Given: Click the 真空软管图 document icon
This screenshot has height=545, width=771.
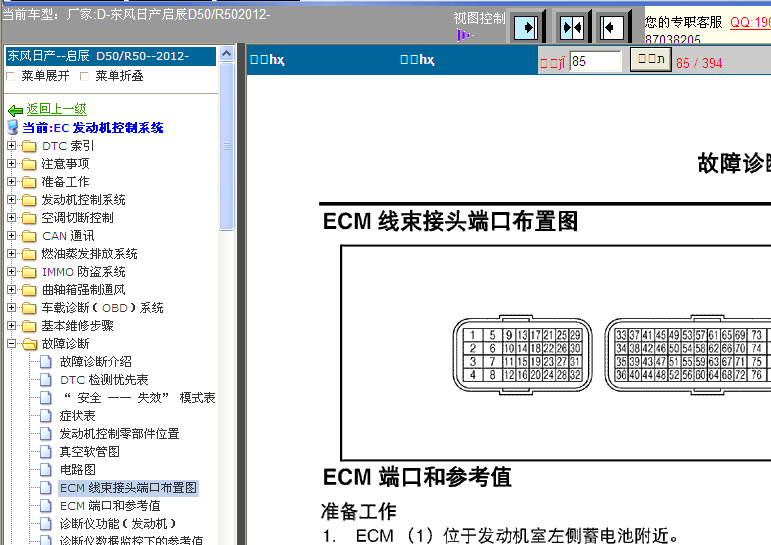Looking at the screenshot, I should coord(45,452).
